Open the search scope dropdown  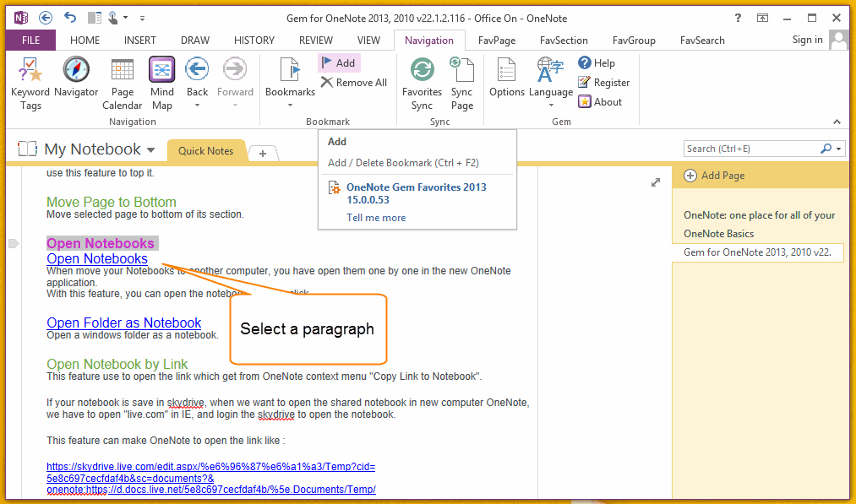coord(839,149)
